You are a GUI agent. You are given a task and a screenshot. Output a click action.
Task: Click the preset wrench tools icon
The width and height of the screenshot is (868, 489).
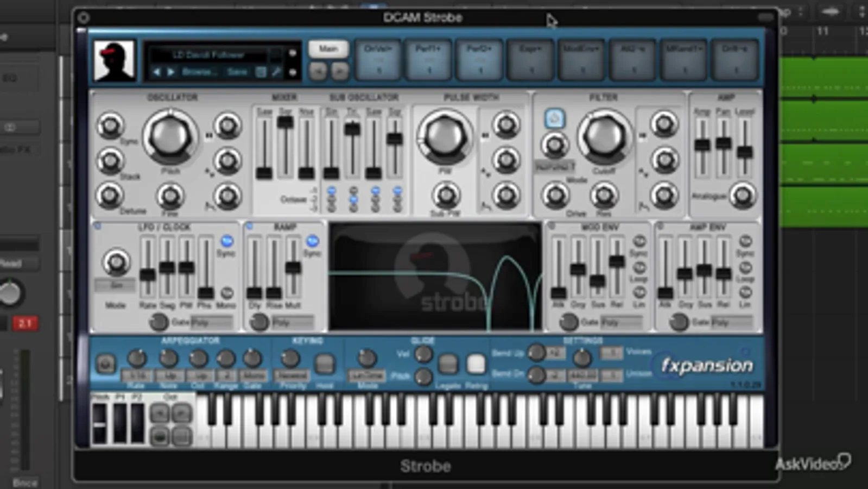click(x=275, y=72)
